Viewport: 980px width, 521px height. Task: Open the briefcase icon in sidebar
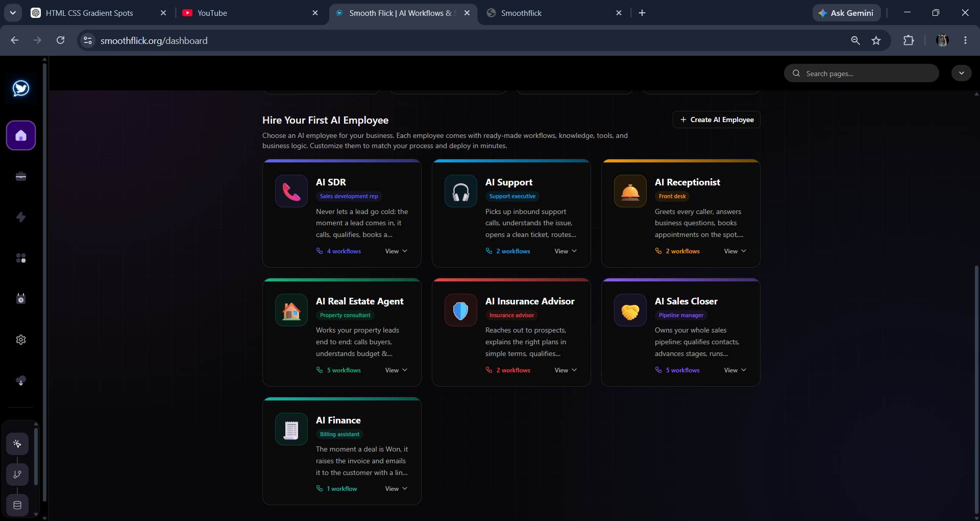pos(21,176)
